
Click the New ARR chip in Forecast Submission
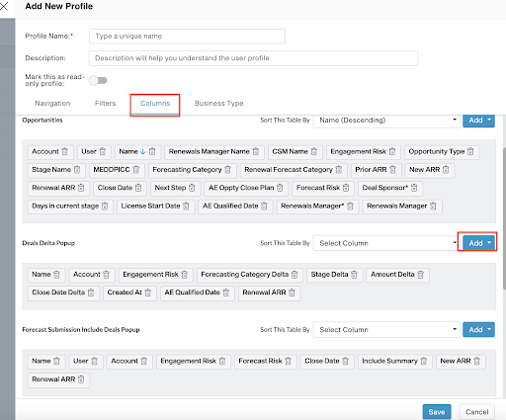coord(461,361)
